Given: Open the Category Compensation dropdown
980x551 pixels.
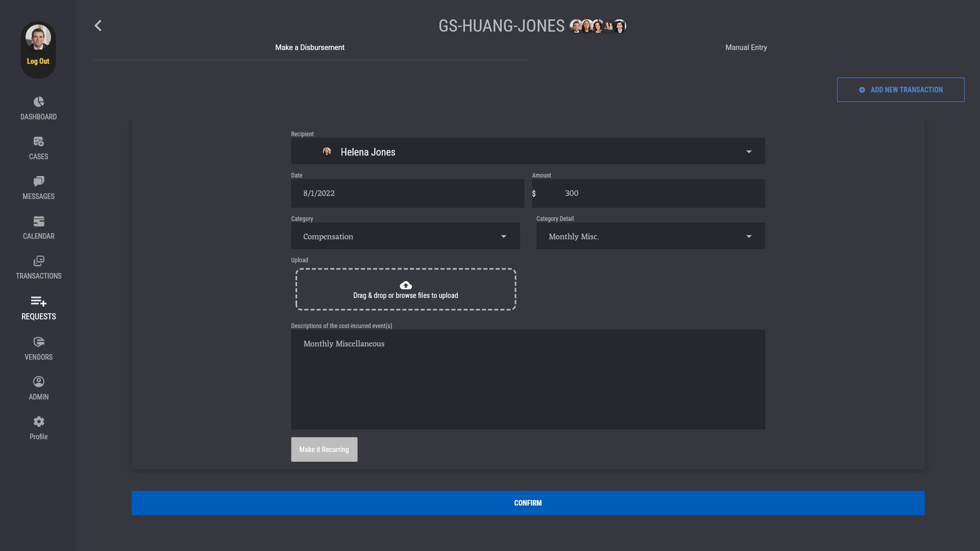Looking at the screenshot, I should (x=503, y=236).
